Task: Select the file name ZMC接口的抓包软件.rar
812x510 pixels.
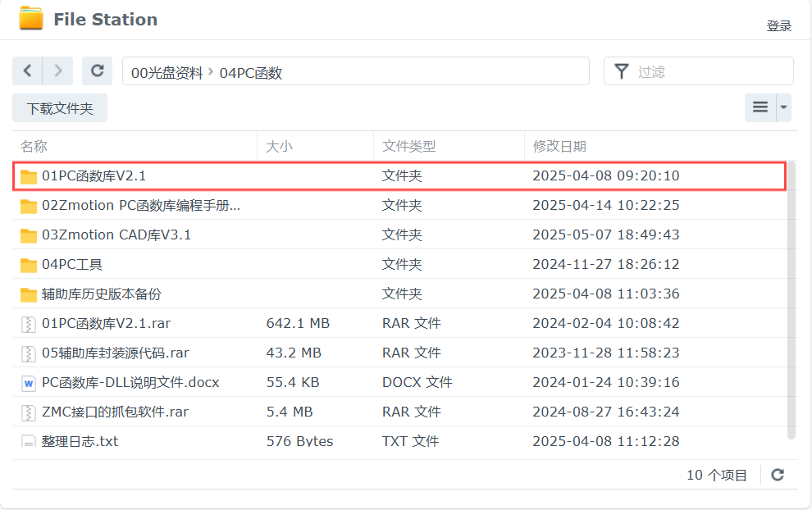Action: pyautogui.click(x=115, y=412)
